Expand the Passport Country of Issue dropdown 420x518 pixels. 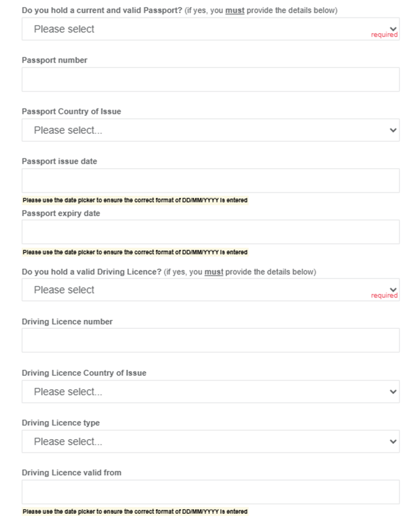pyautogui.click(x=210, y=130)
